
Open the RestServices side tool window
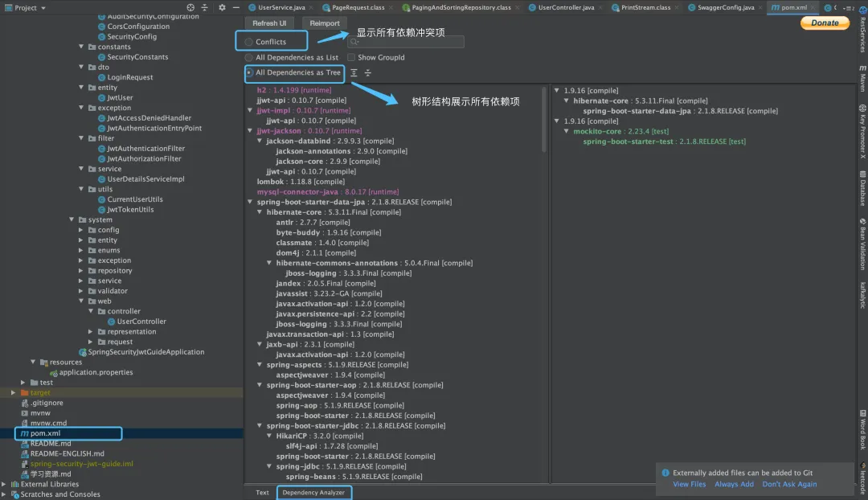pos(862,30)
